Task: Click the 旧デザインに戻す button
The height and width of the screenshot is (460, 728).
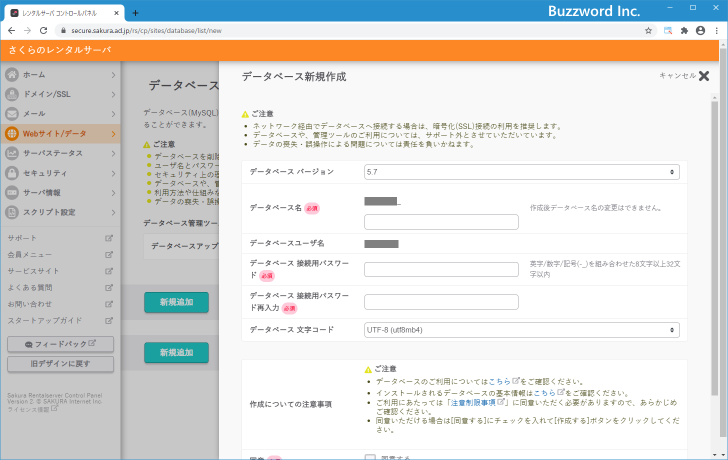Action: [x=60, y=364]
